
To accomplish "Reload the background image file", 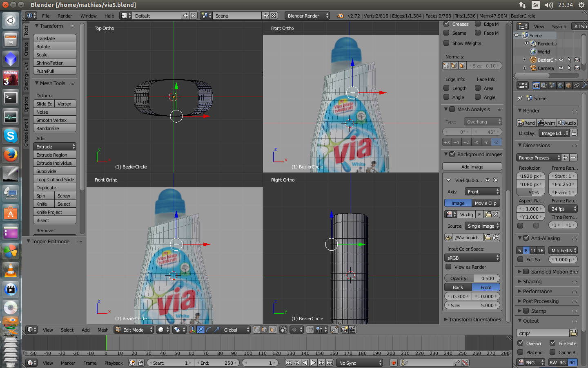I will [496, 237].
